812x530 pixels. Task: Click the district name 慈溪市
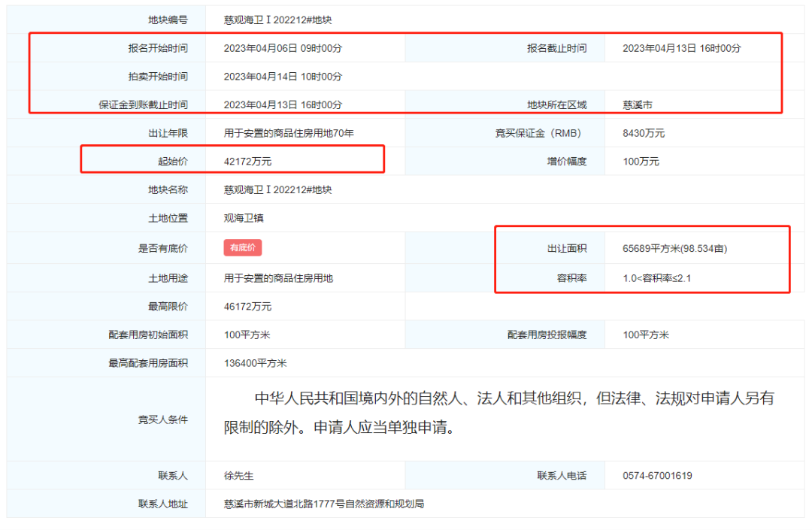[638, 105]
